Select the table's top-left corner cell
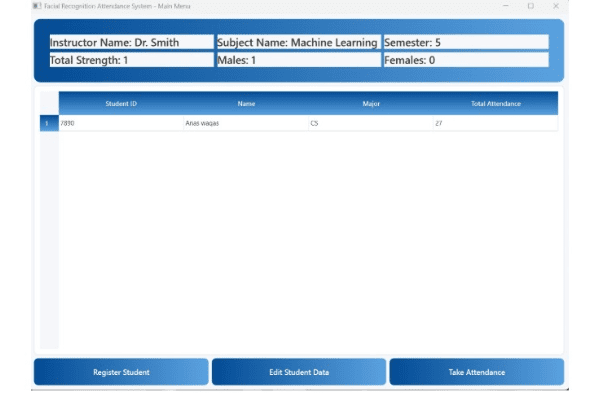597x393 pixels. [x=49, y=104]
